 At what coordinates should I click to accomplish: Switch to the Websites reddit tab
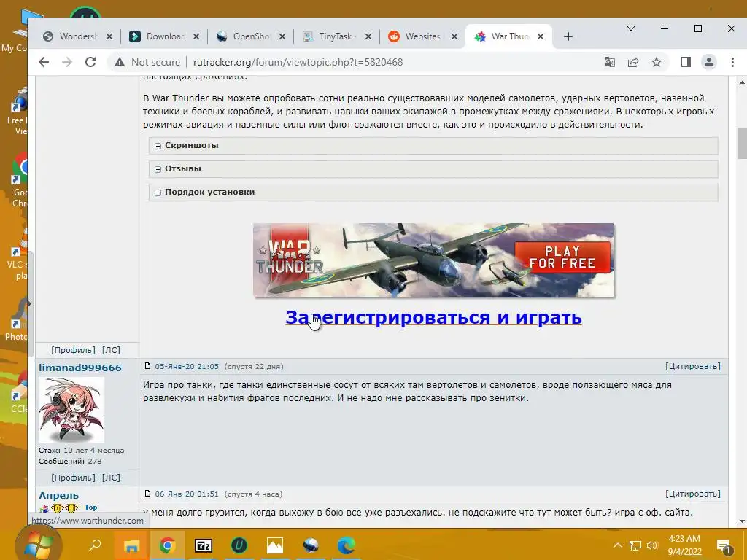[x=418, y=36]
